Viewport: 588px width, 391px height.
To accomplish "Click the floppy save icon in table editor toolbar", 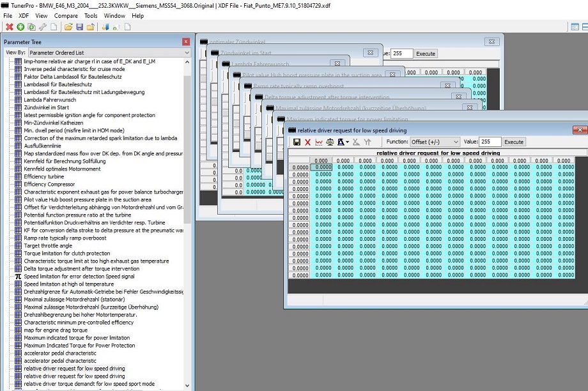I will pyautogui.click(x=297, y=142).
